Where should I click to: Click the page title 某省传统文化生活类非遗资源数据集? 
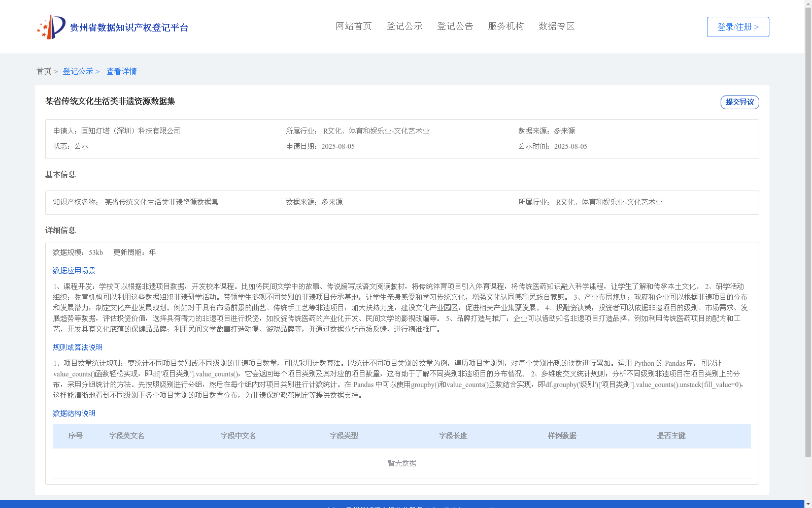110,101
